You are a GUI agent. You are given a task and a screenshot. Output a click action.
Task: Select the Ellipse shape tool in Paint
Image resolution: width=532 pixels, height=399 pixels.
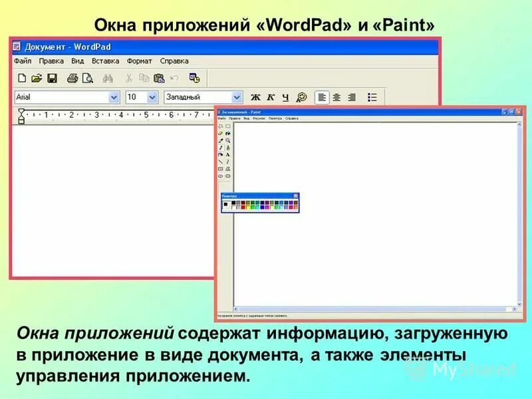point(220,176)
